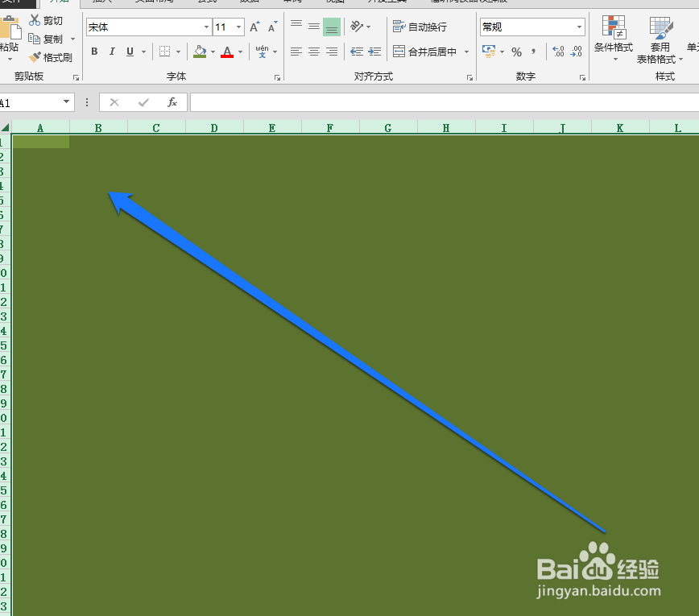Increase decimal places icon
The image size is (699, 616).
click(558, 52)
